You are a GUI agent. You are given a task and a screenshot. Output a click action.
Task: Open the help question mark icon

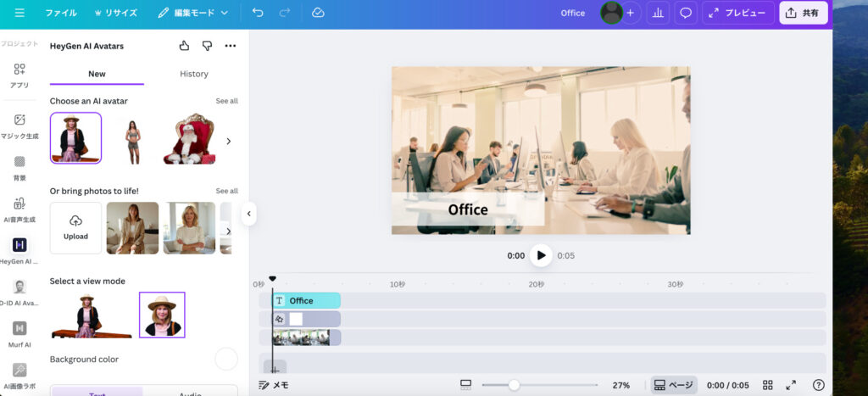click(x=818, y=385)
